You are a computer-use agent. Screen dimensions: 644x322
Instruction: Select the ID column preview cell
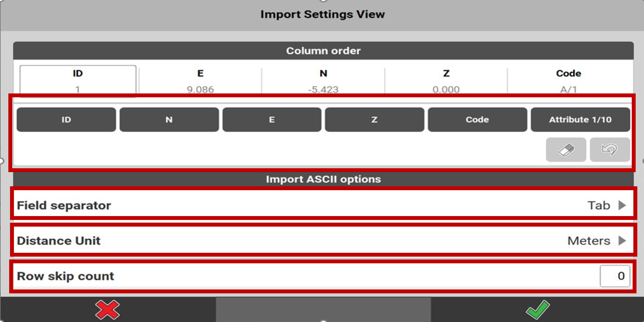click(78, 81)
